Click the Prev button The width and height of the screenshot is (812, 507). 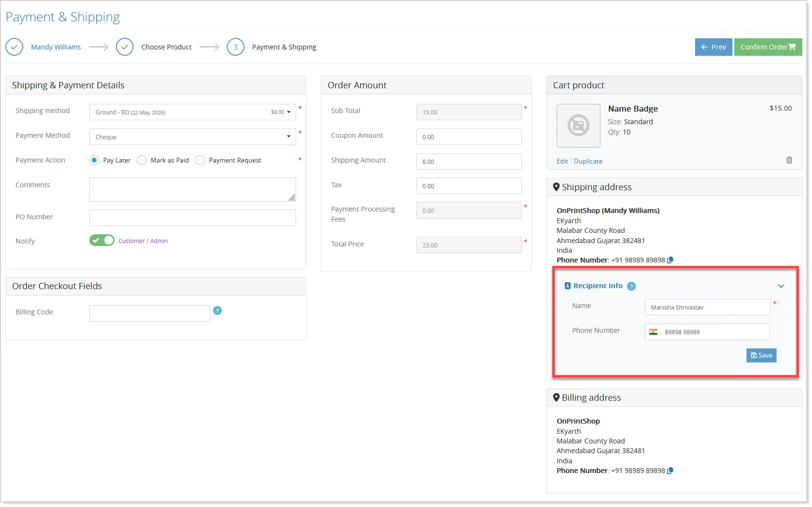pyautogui.click(x=713, y=47)
